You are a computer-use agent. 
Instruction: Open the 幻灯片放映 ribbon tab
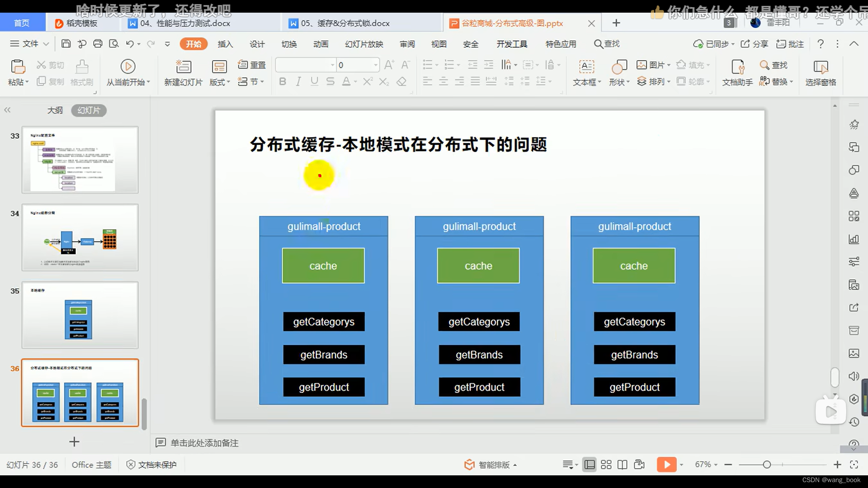tap(364, 44)
